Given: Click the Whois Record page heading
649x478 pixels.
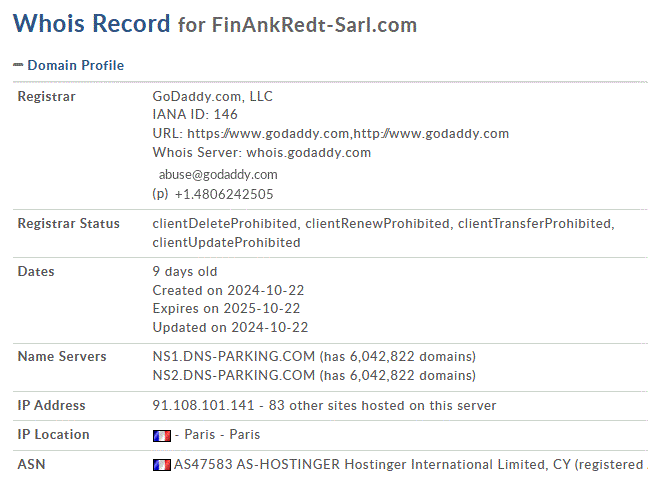Looking at the screenshot, I should point(91,24).
